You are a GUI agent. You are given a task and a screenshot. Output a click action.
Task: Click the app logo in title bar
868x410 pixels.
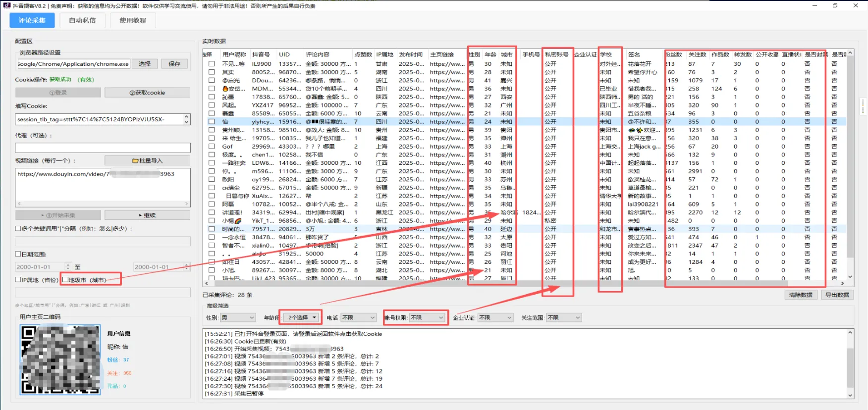(x=6, y=6)
